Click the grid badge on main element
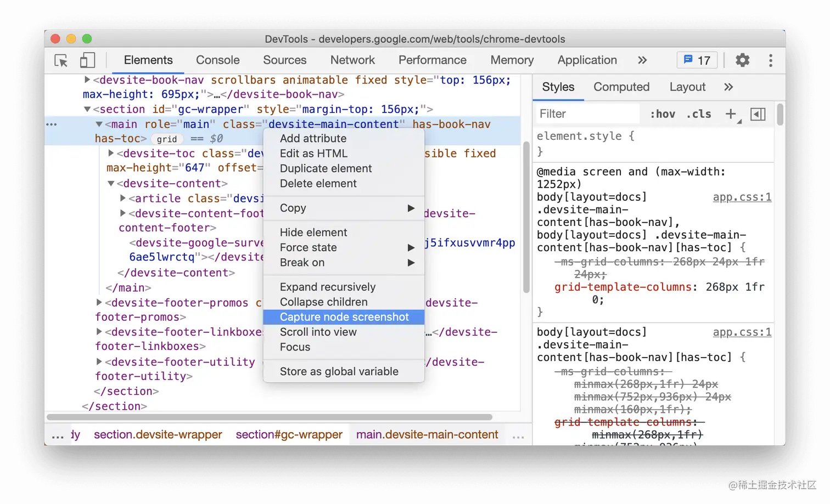 [x=167, y=139]
